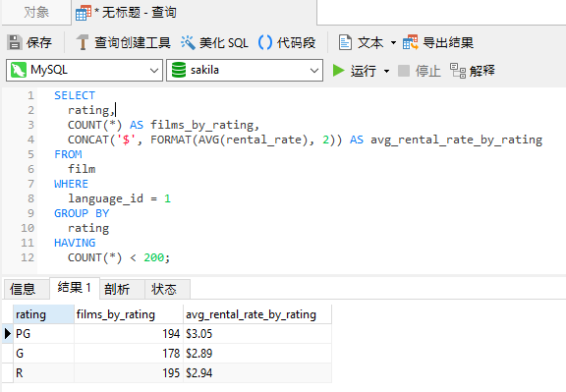
Task: Click the films_by_rating column header
Action: tap(129, 314)
